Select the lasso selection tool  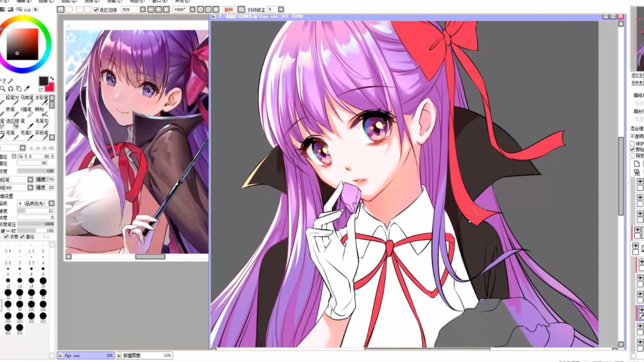click(3, 81)
